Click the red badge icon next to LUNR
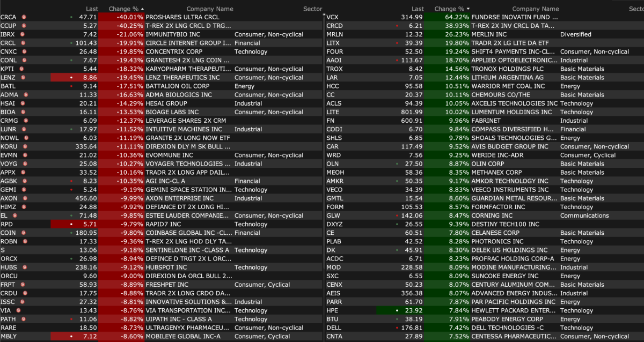This screenshot has width=644, height=342. click(x=25, y=129)
